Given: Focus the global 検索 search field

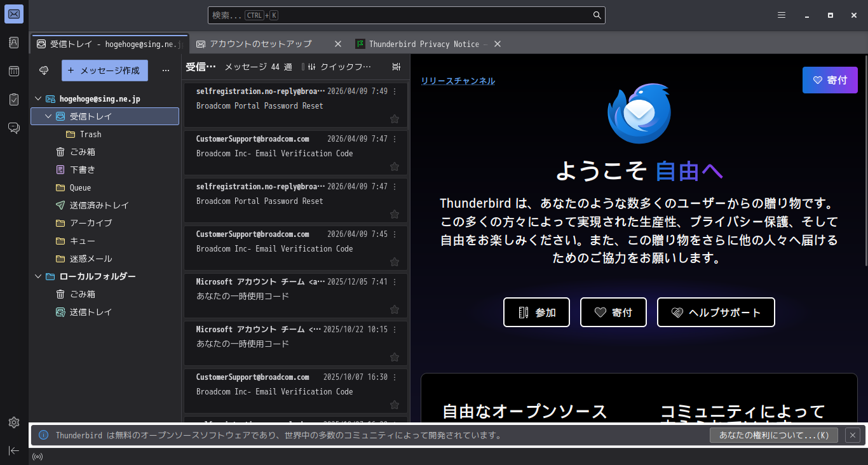Looking at the screenshot, I should (x=407, y=15).
